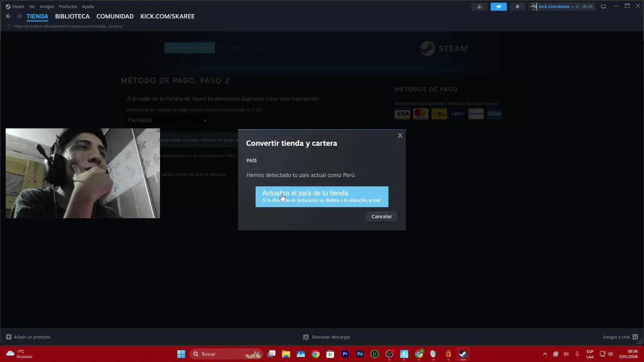Click the ESP LAA language indicator
This screenshot has width=644, height=362.
[590, 354]
